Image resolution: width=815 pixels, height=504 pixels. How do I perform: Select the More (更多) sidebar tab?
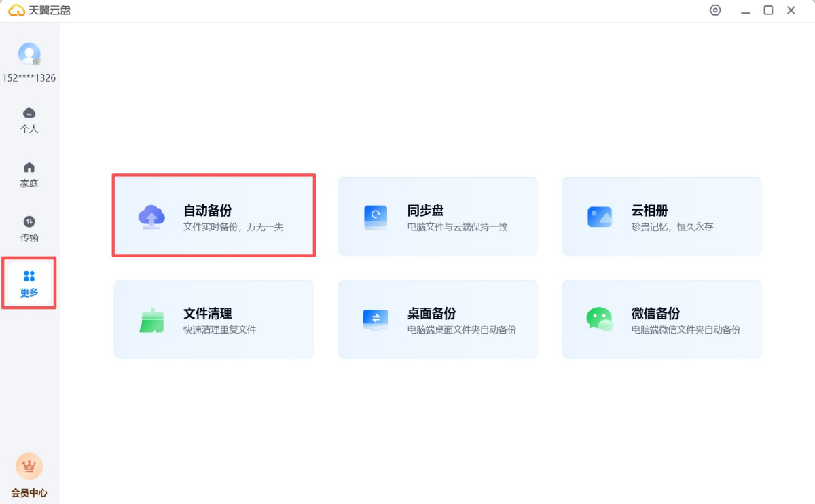(29, 283)
